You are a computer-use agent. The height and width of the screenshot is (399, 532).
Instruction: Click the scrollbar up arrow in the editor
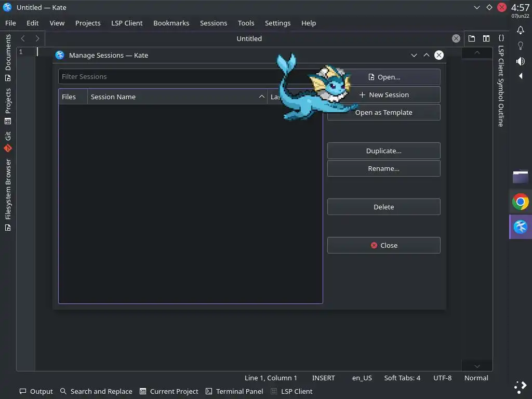click(477, 52)
